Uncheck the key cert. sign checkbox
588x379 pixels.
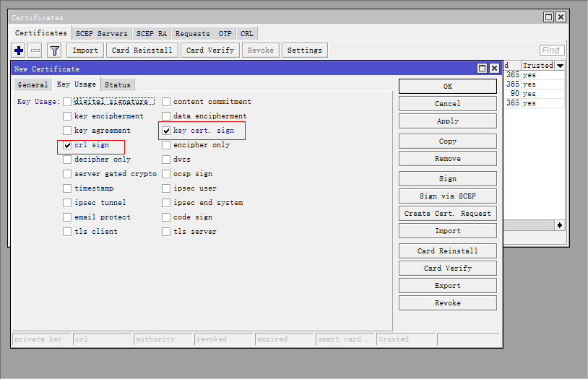(x=166, y=131)
